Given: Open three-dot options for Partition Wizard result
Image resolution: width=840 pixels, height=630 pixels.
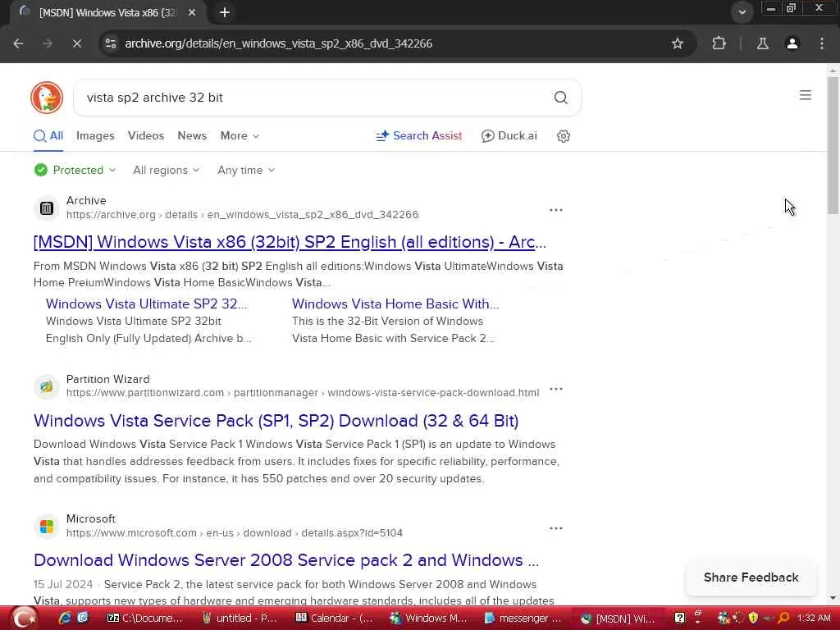Looking at the screenshot, I should (556, 388).
